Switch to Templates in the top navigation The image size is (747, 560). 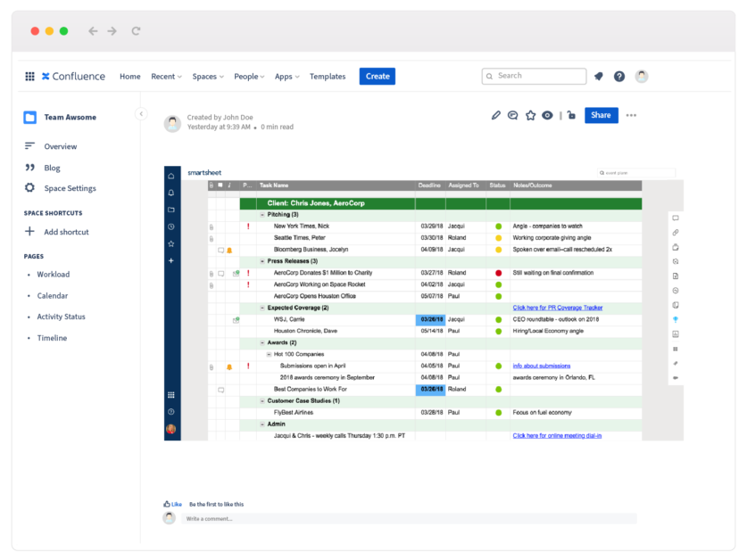pyautogui.click(x=328, y=77)
